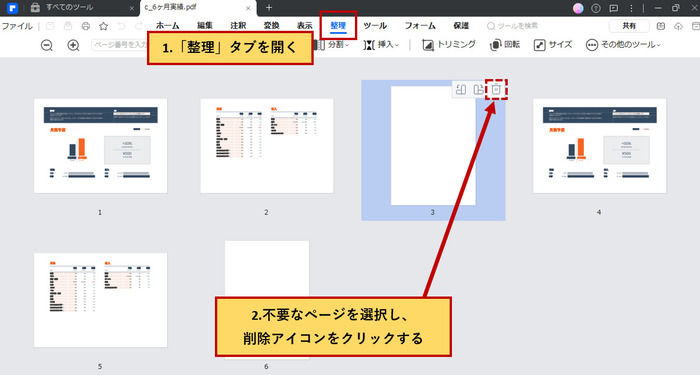Switch to the フォーム tab
Image resolution: width=700 pixels, height=375 pixels.
click(420, 26)
